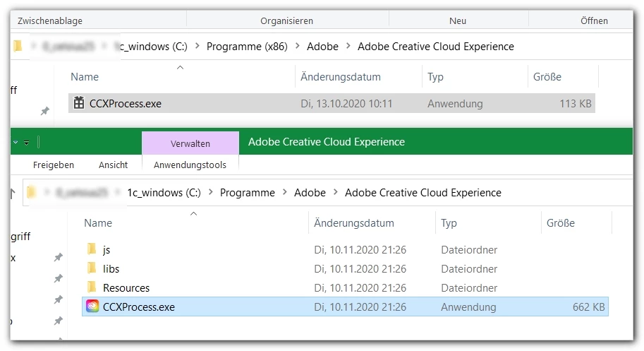
Task: Click 'Programme' breadcrumb in lower window
Action: click(248, 192)
